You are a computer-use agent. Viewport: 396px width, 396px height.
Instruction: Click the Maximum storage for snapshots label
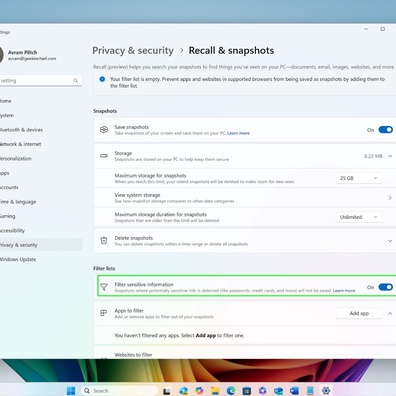tap(150, 176)
